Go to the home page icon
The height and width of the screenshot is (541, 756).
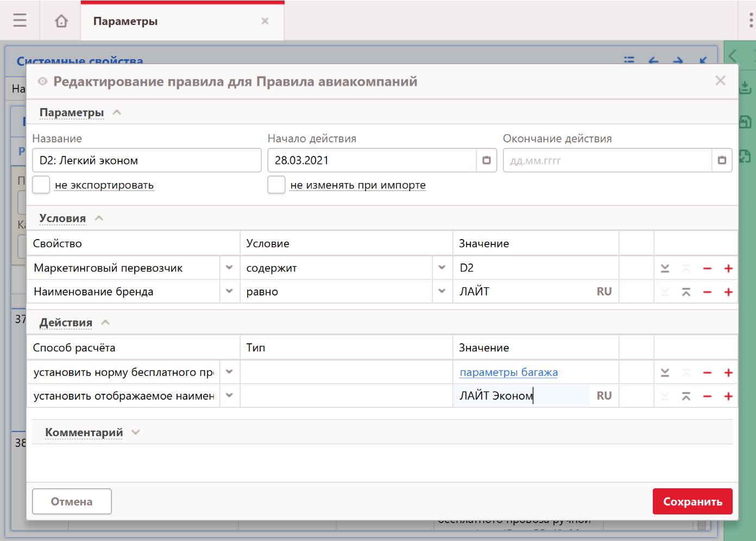pos(61,21)
